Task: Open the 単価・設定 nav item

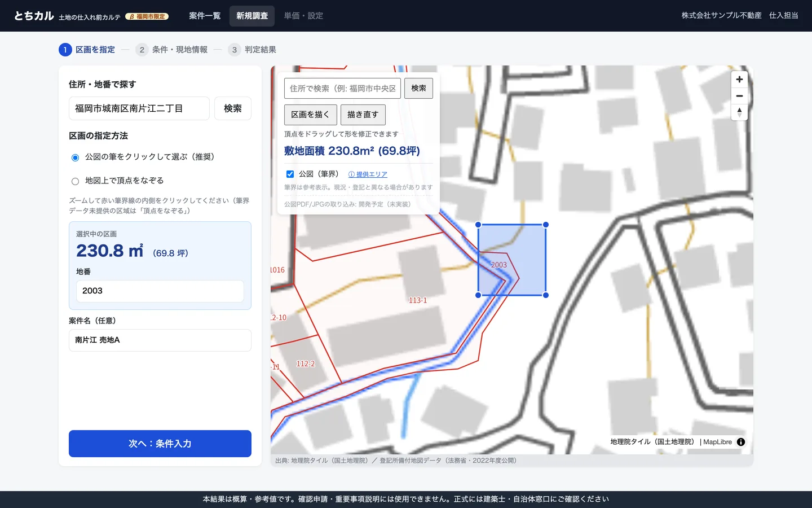Action: point(303,16)
